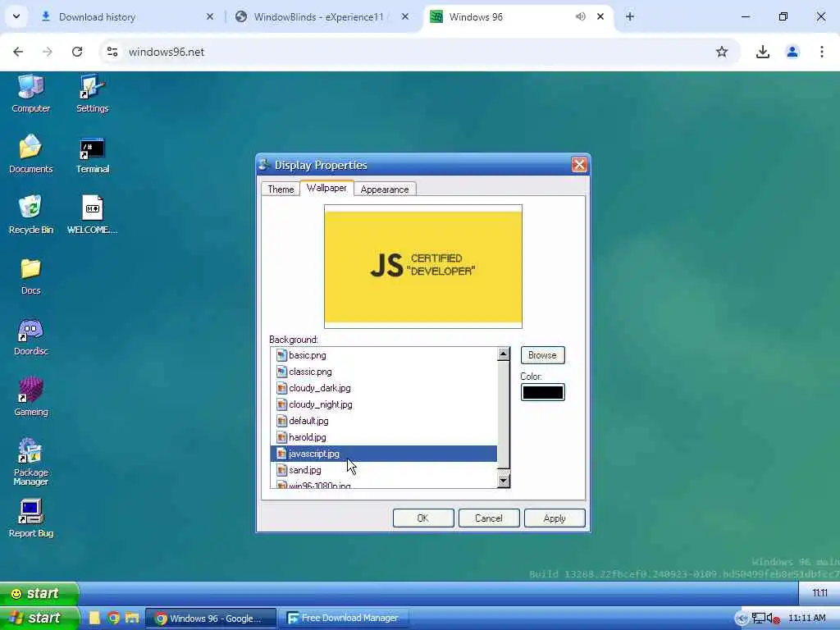Open the Chrome three-dot menu
Viewport: 840px width, 630px height.
pyautogui.click(x=822, y=52)
